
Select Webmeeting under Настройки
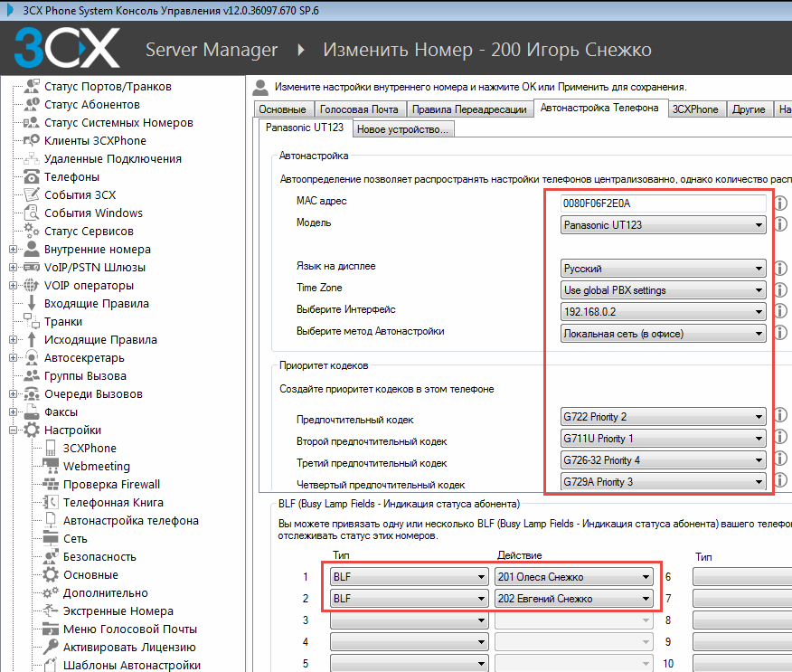coord(97,467)
